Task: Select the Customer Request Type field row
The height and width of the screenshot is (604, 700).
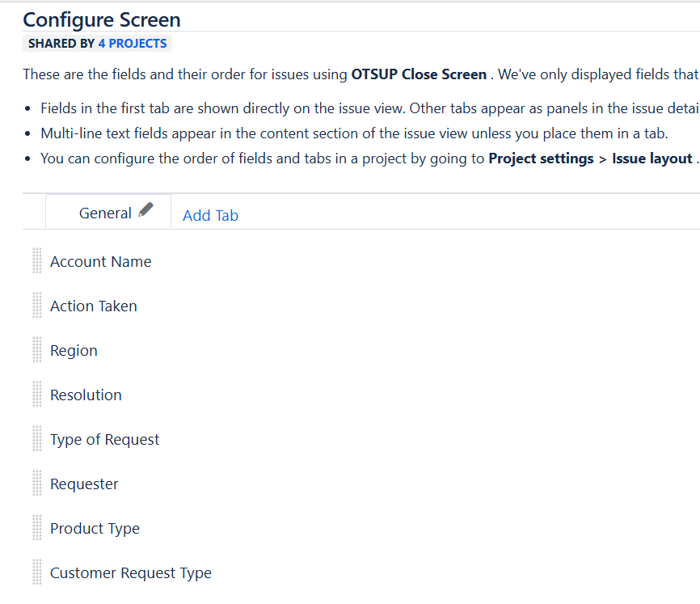Action: (x=361, y=572)
